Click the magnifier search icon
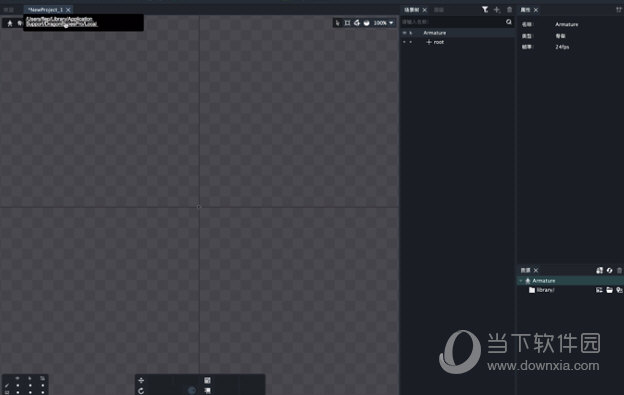This screenshot has height=395, width=624. click(509, 22)
